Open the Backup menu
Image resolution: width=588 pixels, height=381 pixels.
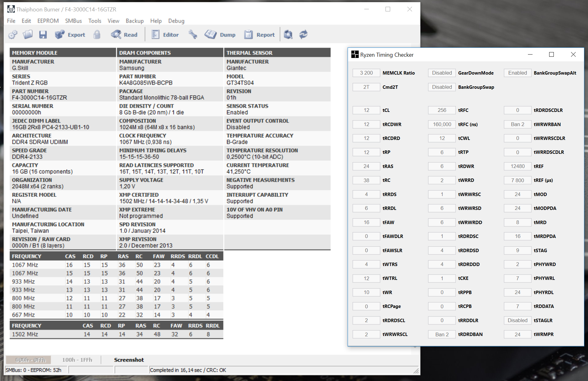(x=135, y=21)
